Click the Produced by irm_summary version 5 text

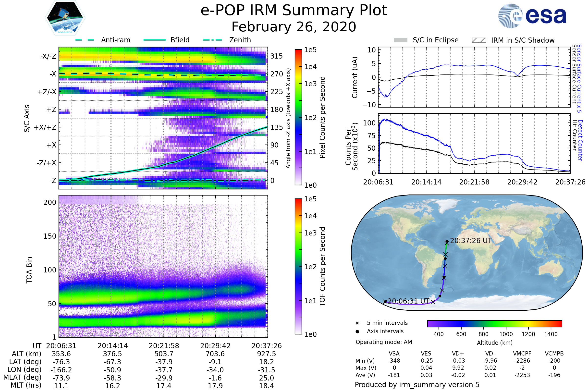[417, 385]
